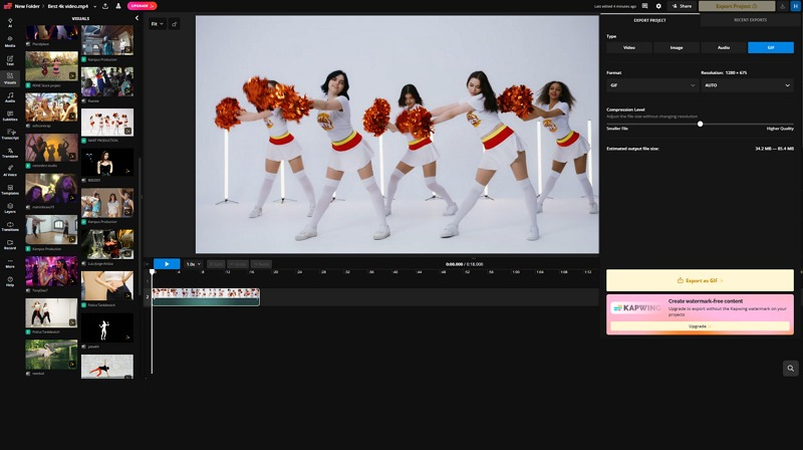Click the white dancer on black thumbnail
This screenshot has width=803, height=450.
coord(107,328)
